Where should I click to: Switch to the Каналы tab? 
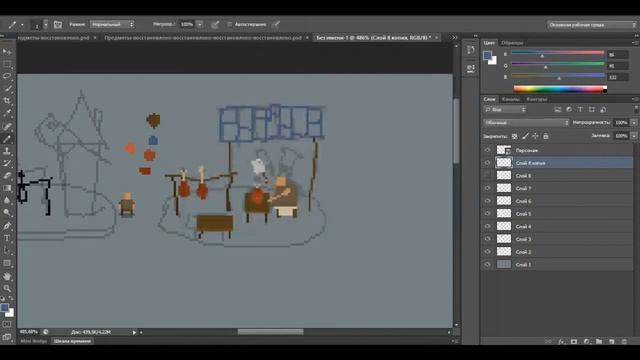(x=511, y=99)
